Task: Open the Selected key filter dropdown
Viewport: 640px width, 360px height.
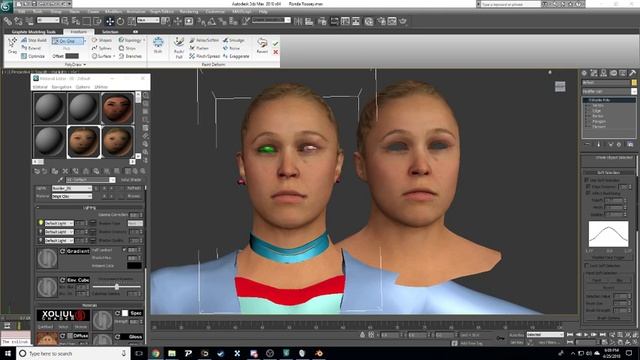Action: 544,335
